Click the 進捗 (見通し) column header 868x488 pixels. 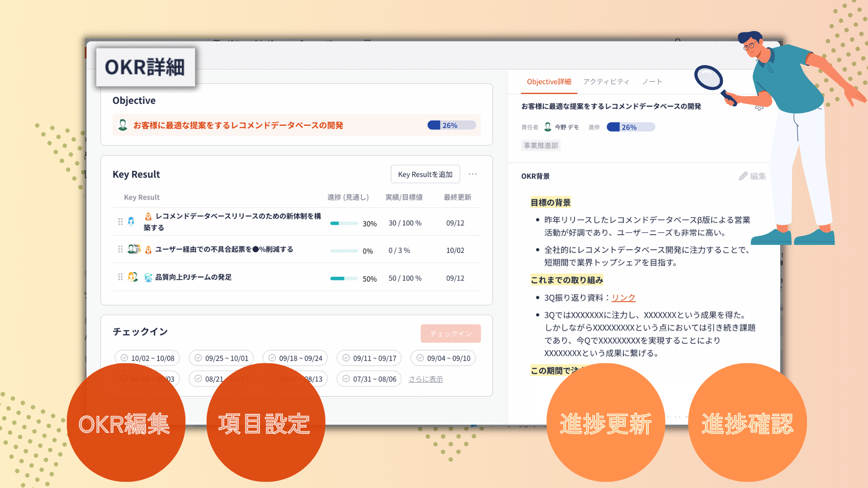coord(348,197)
